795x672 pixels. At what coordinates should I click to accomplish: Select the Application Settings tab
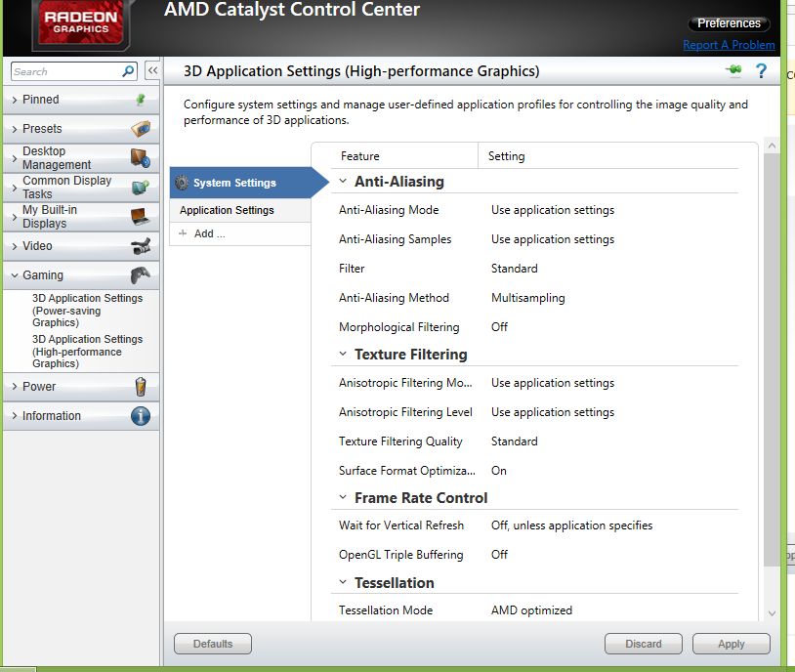240,210
